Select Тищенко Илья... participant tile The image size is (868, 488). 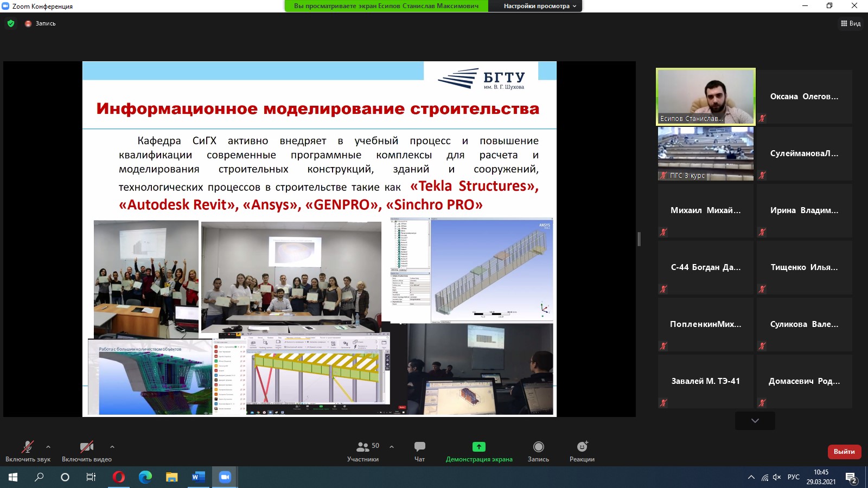coord(805,267)
